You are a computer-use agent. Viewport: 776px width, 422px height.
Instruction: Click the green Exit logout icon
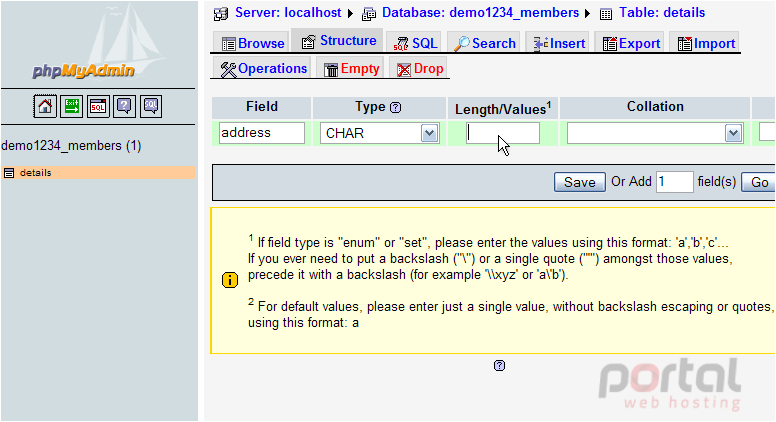(71, 106)
